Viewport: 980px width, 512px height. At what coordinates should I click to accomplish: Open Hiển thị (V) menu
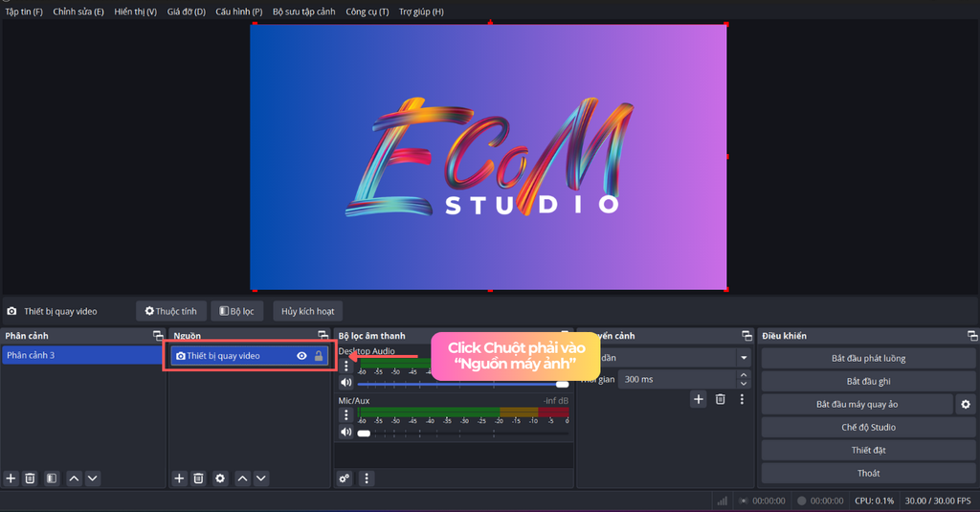tap(135, 11)
